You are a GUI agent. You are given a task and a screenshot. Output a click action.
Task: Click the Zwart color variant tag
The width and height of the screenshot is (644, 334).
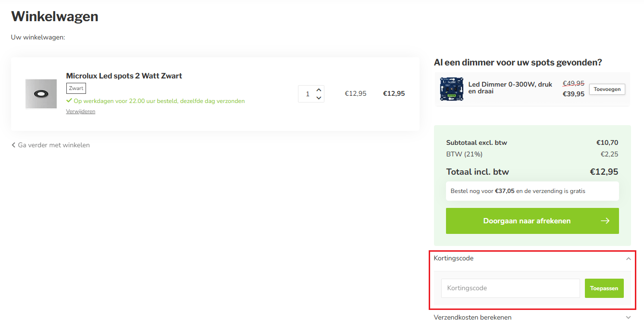click(x=76, y=89)
